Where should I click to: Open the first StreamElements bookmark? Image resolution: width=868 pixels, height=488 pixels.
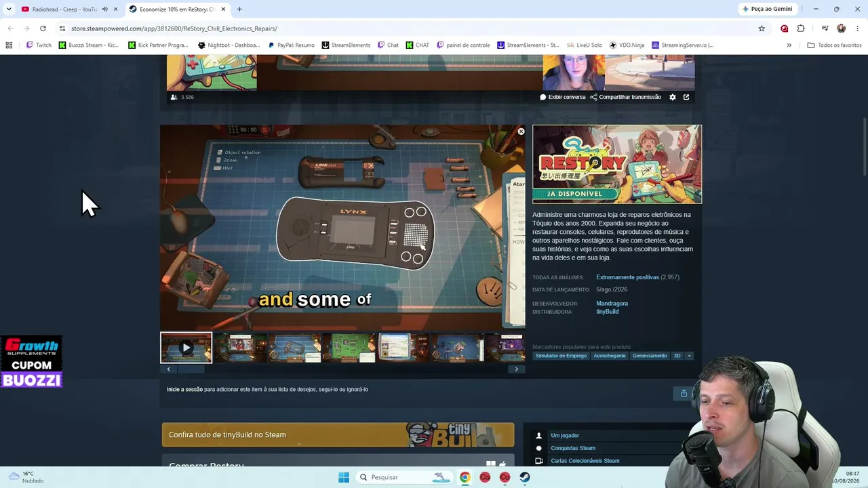(346, 45)
